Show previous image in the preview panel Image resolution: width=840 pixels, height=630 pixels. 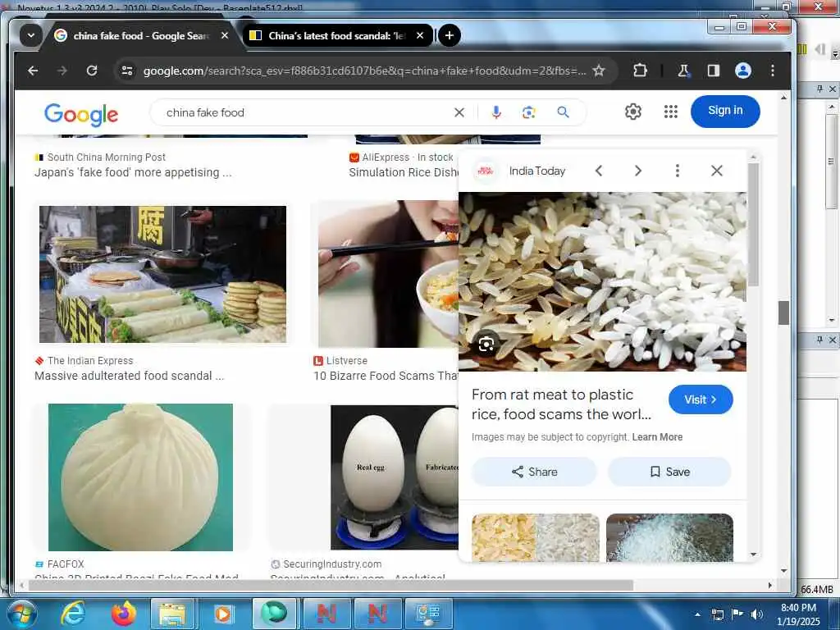point(599,171)
